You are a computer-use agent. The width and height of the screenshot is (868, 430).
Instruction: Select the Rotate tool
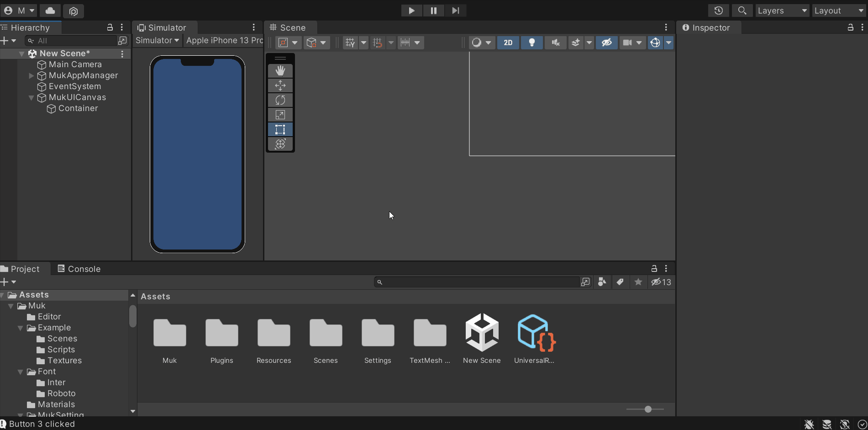pos(280,100)
